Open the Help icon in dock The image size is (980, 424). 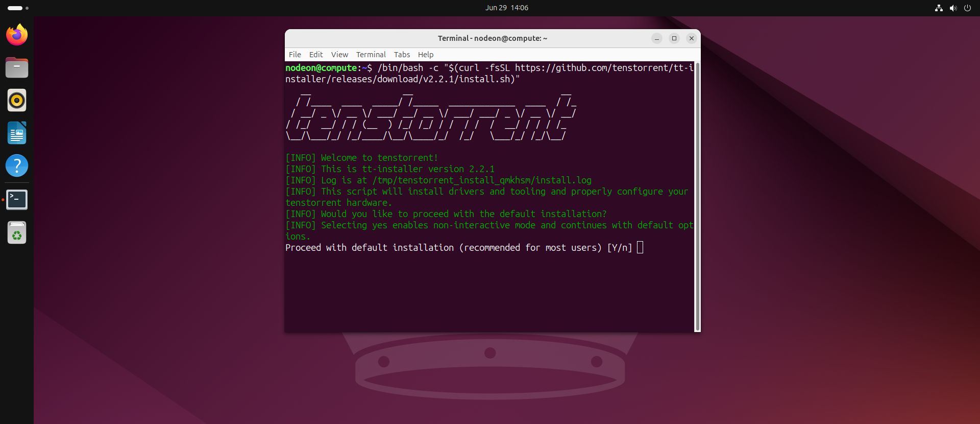tap(17, 166)
